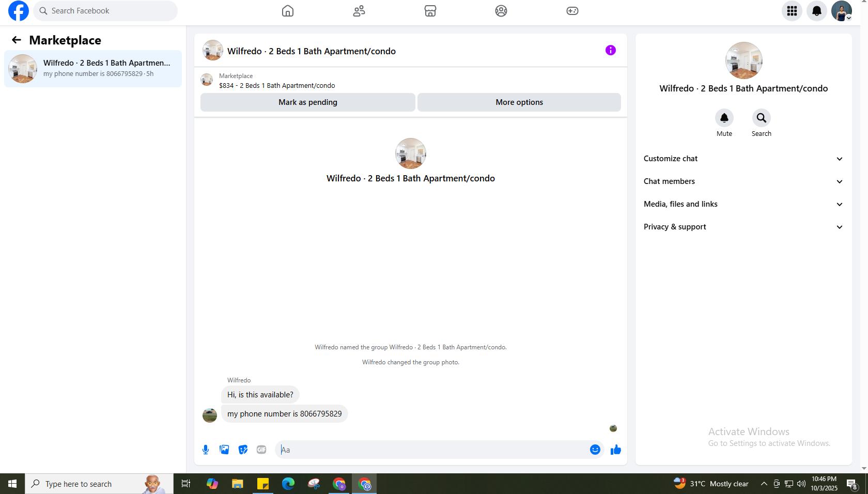Open Microsoft Edge from the taskbar
This screenshot has height=494, width=868.
click(x=288, y=484)
